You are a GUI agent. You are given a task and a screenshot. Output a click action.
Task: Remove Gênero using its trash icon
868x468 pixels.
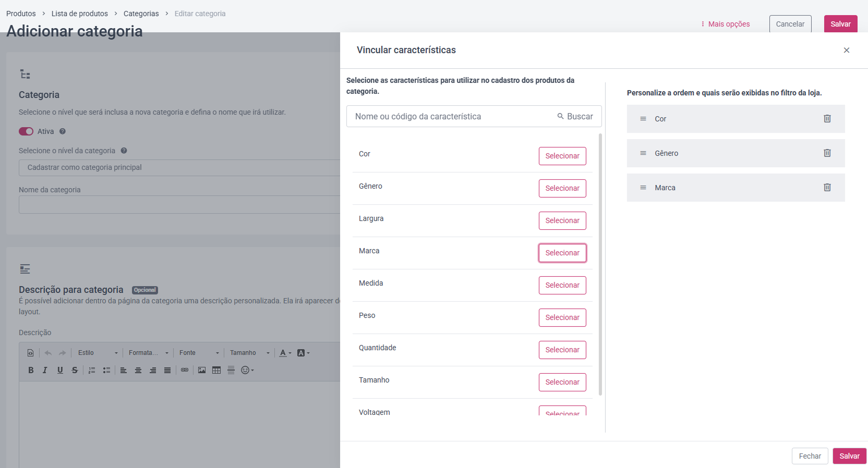pos(827,153)
